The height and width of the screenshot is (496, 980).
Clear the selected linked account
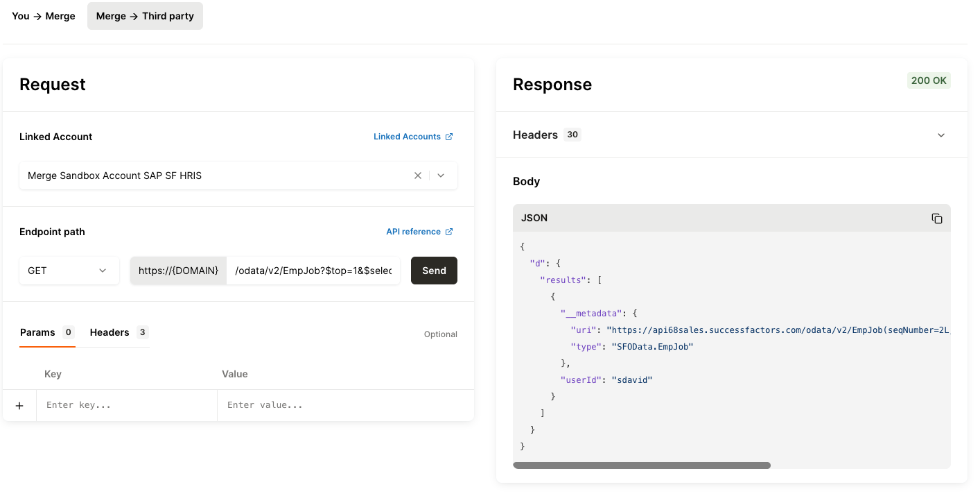point(418,176)
